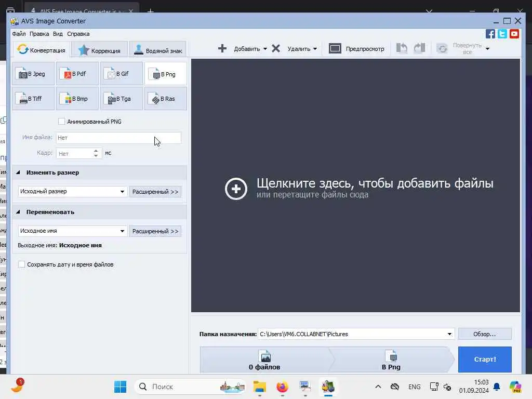The image size is (532, 399).
Task: Collapse the Rename section
Action: (18, 212)
